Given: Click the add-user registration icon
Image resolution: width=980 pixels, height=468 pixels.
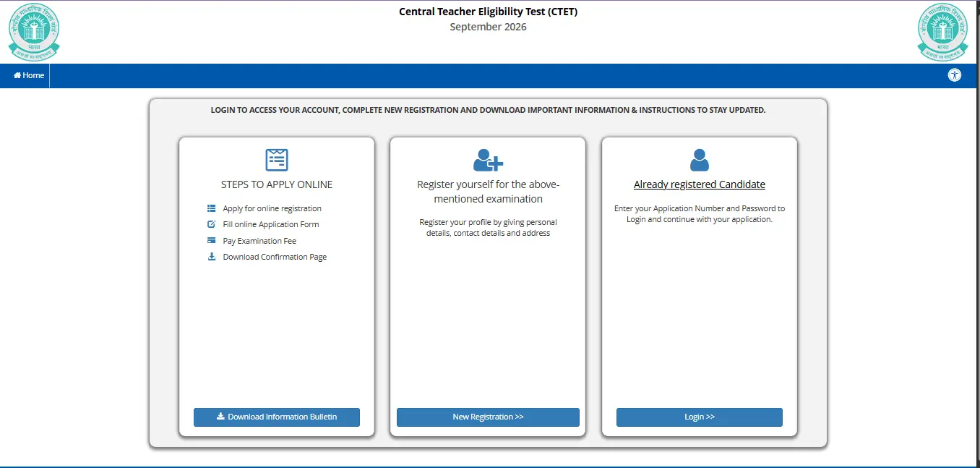Looking at the screenshot, I should [488, 160].
